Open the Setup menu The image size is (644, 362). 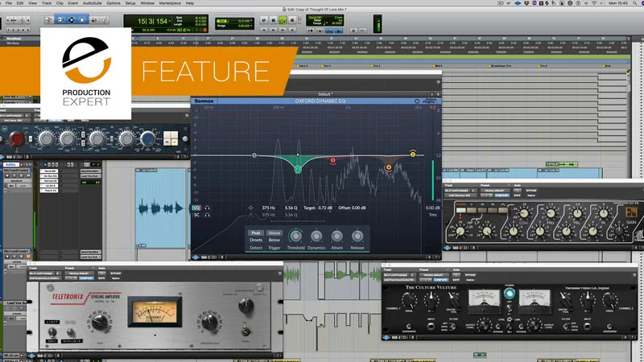pyautogui.click(x=130, y=3)
